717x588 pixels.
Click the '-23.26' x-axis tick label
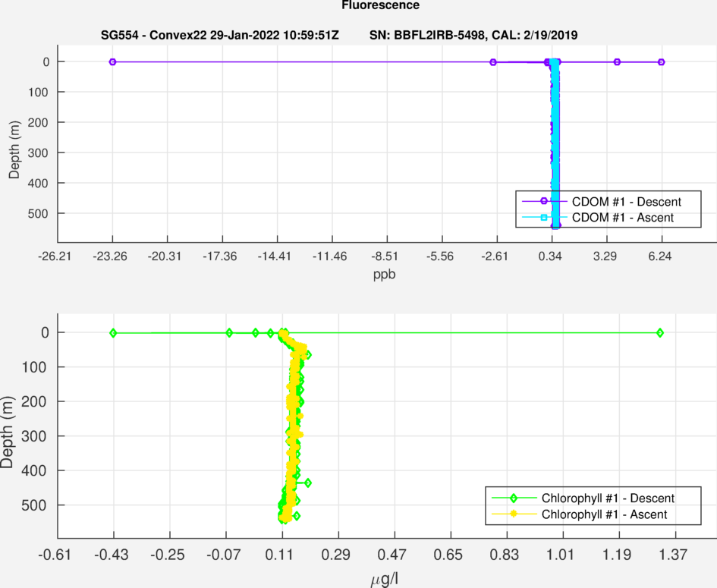[110, 256]
